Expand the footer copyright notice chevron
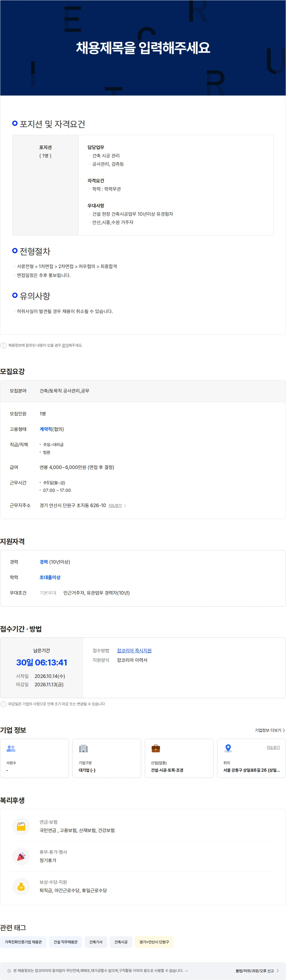286x980 pixels. click(186, 970)
